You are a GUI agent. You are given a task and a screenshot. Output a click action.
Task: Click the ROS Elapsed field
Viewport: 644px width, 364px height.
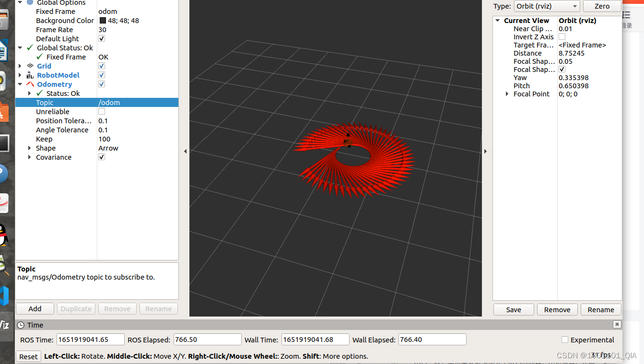coord(207,340)
